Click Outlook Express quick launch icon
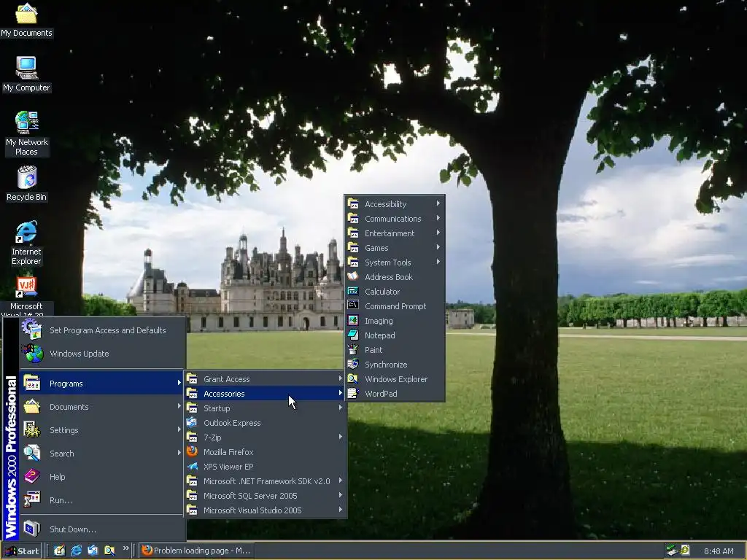747x560 pixels. tap(93, 551)
